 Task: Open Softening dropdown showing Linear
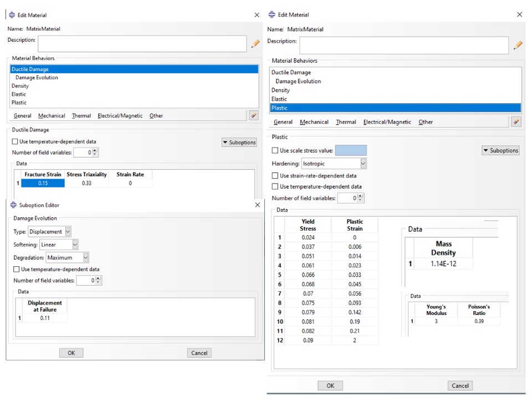[59, 245]
